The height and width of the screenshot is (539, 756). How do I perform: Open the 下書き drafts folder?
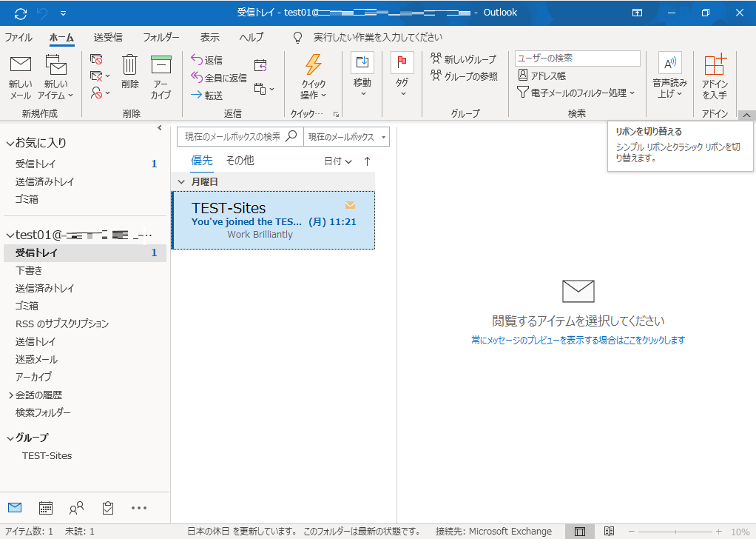tap(85, 270)
